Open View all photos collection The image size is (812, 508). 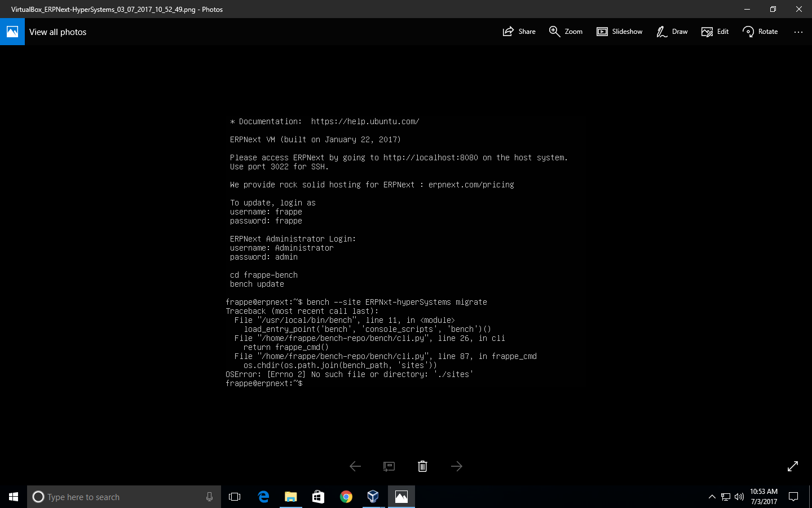click(x=58, y=32)
